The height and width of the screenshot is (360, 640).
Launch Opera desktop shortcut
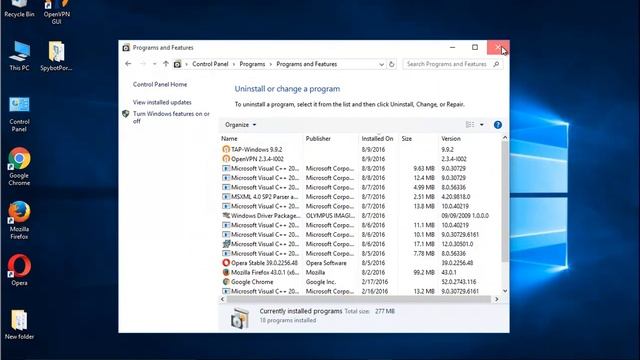[19, 270]
